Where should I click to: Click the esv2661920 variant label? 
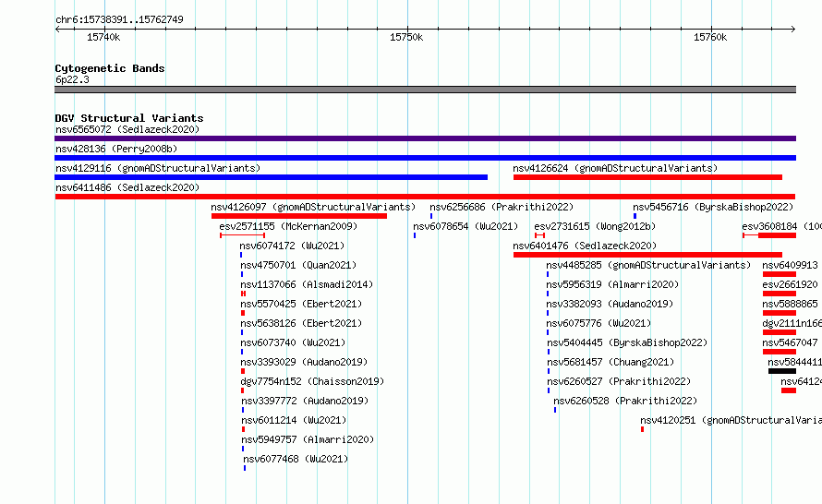pyautogui.click(x=790, y=284)
